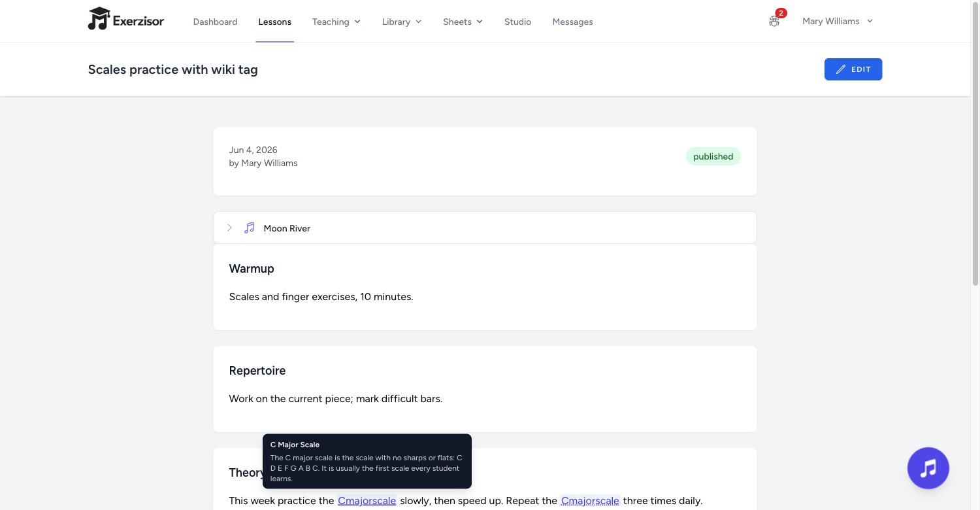Click the music note icon beside Moon River

point(249,228)
